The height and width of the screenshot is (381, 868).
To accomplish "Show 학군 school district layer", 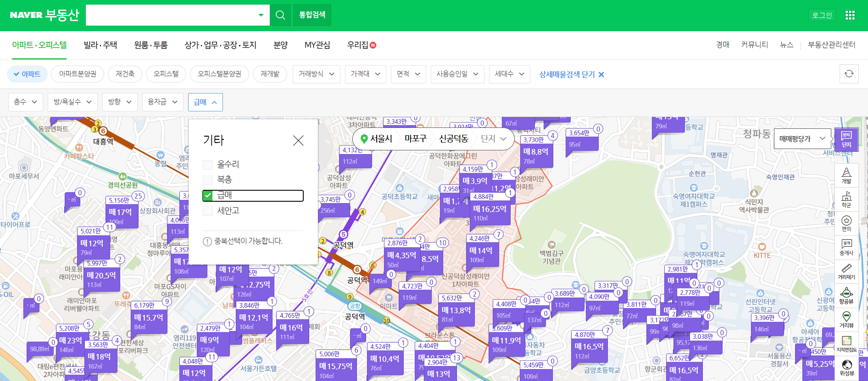I will [x=846, y=199].
